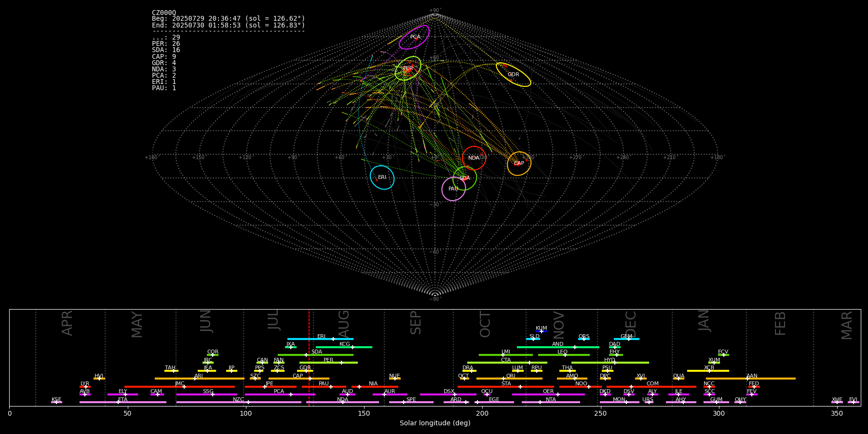Click the SSG shower bar in timeline
The width and height of the screenshot is (868, 434).
click(x=206, y=394)
